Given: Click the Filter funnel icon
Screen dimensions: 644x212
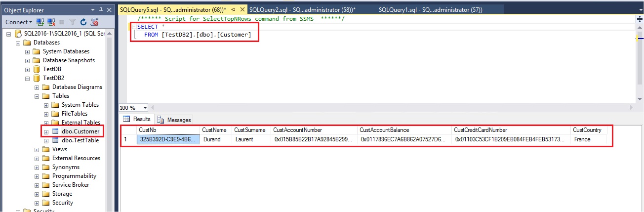Looking at the screenshot, I should (x=73, y=22).
